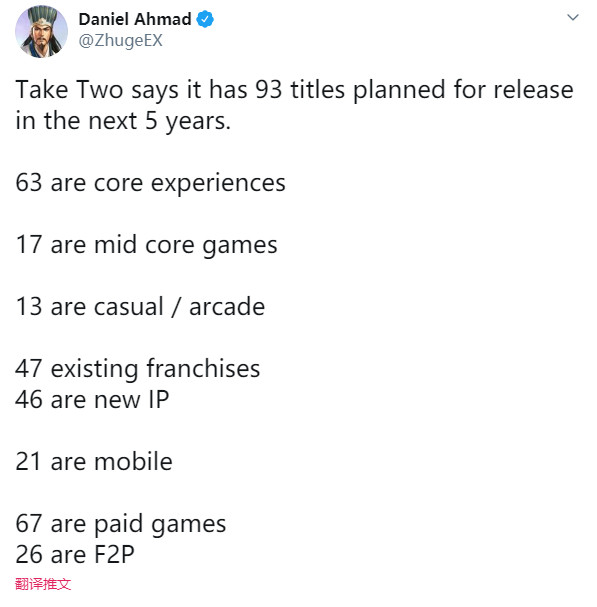Screen dimensions: 597x607
Task: Click the number 93 in first sentence
Action: pyautogui.click(x=268, y=90)
